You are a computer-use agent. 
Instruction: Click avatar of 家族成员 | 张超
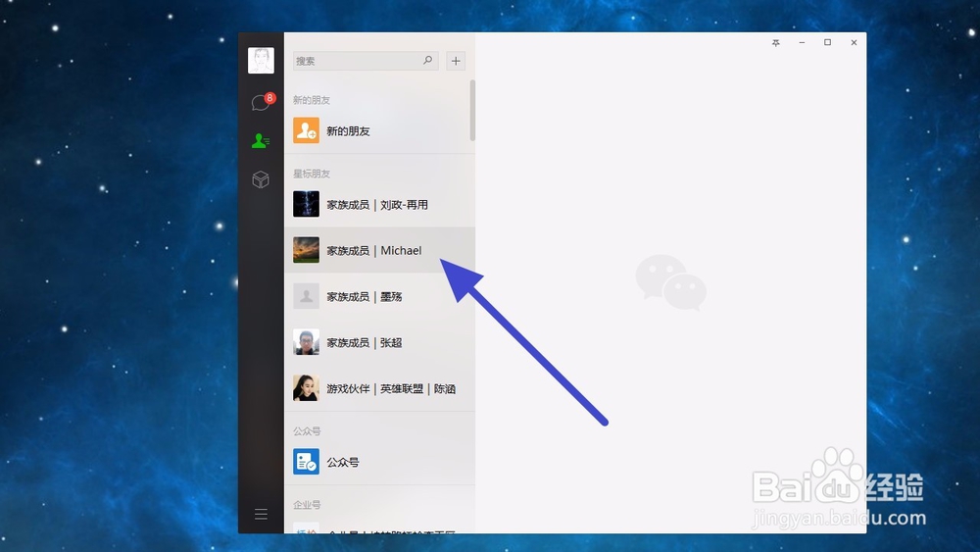click(x=306, y=342)
